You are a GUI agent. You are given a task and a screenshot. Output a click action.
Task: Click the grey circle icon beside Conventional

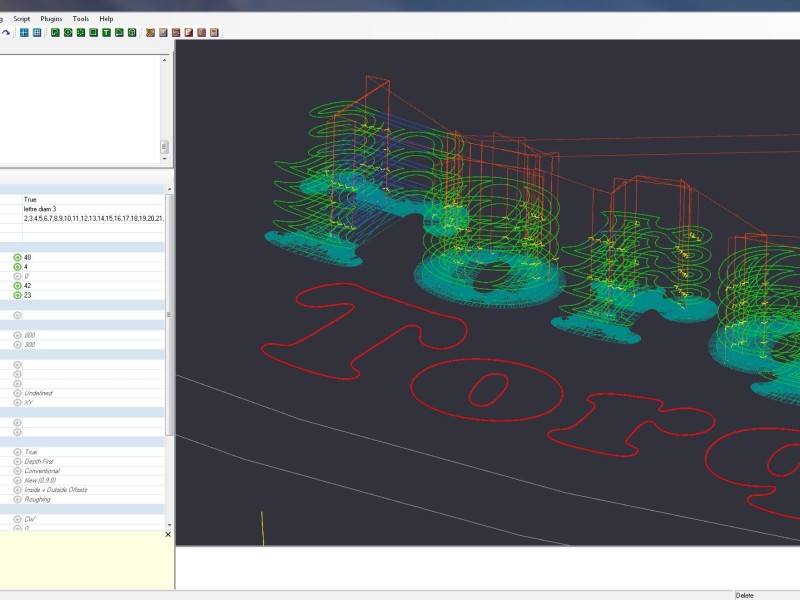tap(17, 471)
